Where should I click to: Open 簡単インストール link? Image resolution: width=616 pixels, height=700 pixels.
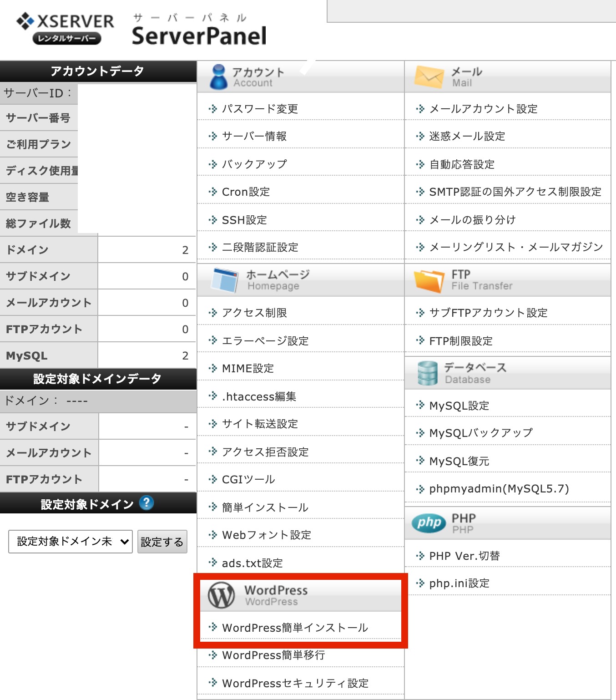pyautogui.click(x=265, y=507)
